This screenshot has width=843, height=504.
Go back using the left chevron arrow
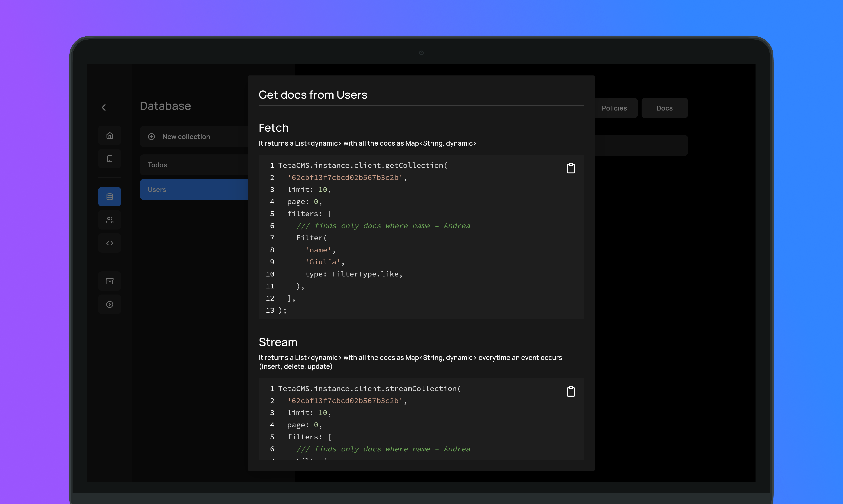click(x=104, y=108)
